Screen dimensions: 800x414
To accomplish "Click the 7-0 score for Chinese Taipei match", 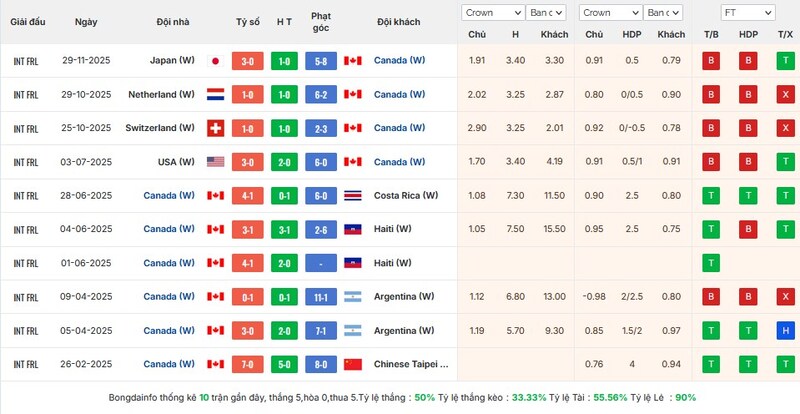I will coord(249,364).
